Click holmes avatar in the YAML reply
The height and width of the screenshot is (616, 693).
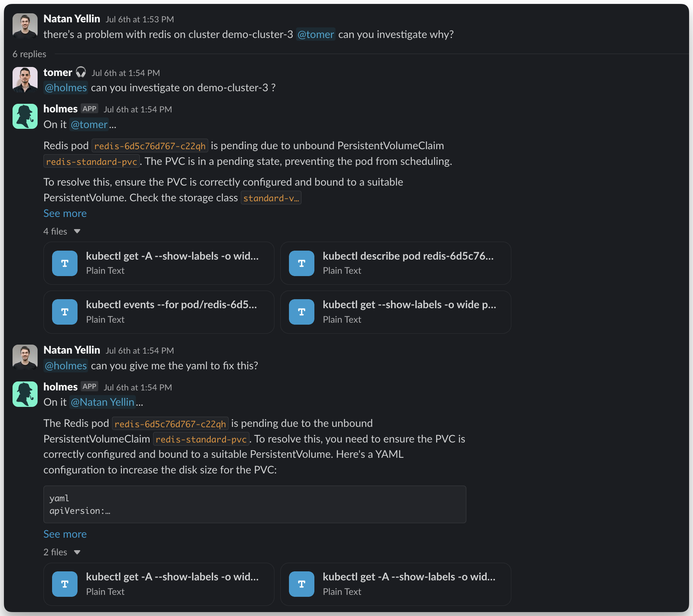pyautogui.click(x=25, y=394)
